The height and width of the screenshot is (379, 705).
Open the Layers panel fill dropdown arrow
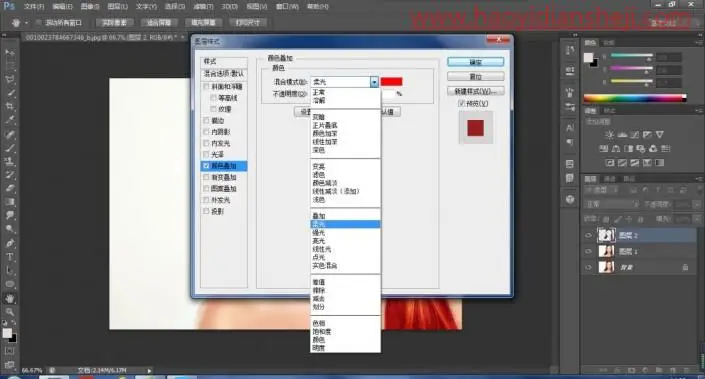pos(696,219)
